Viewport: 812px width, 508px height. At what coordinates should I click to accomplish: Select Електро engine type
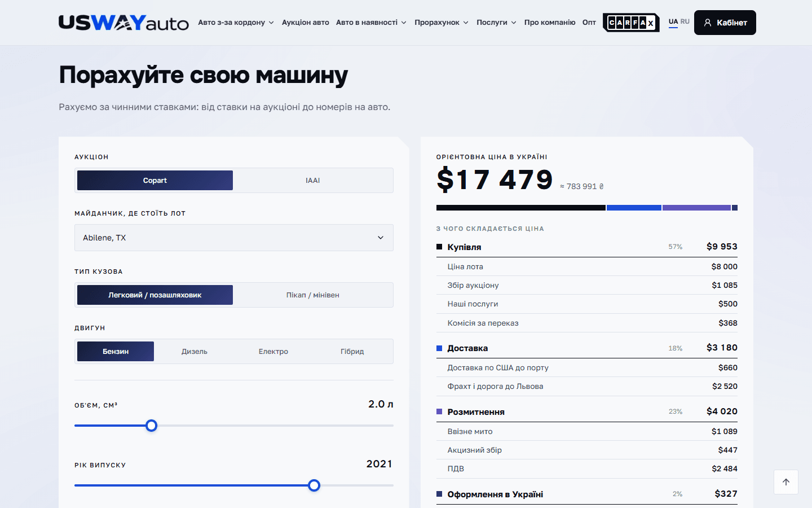tap(273, 352)
